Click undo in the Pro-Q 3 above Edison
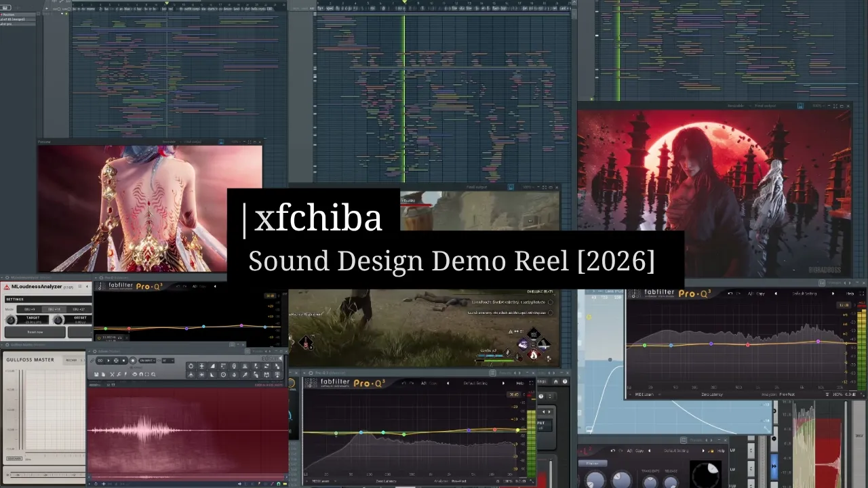The height and width of the screenshot is (488, 868). point(178,286)
